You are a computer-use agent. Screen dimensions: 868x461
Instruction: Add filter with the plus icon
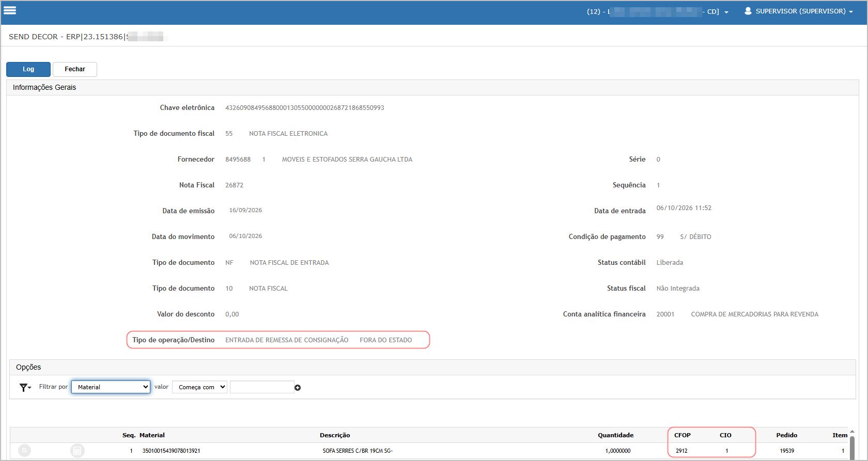click(298, 388)
